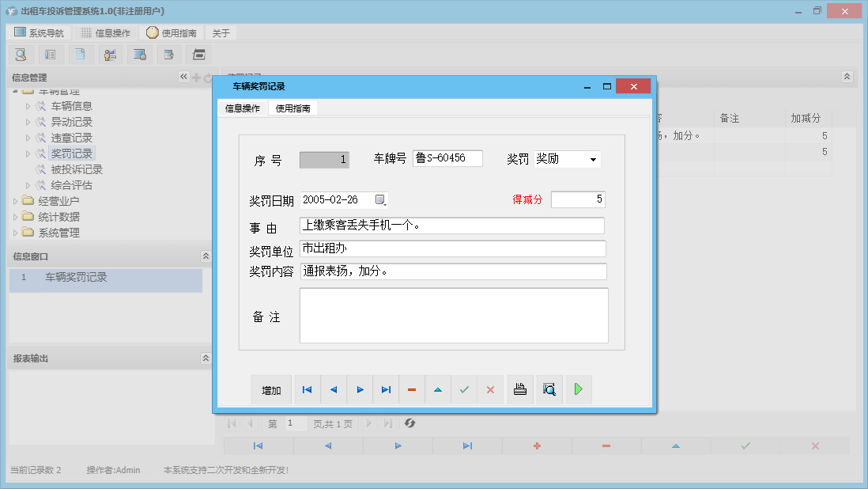
Task: Select the print icon in the record dialog
Action: coord(519,389)
